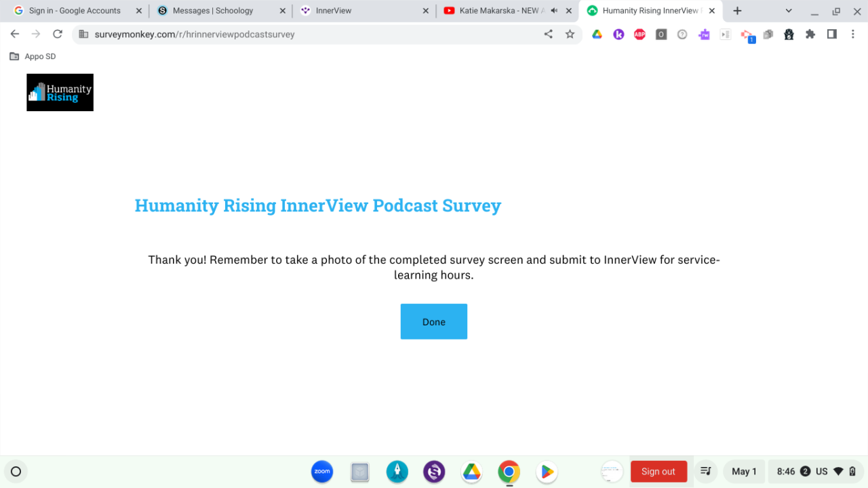This screenshot has height=488, width=868.
Task: Reload the survey page
Action: tap(58, 34)
